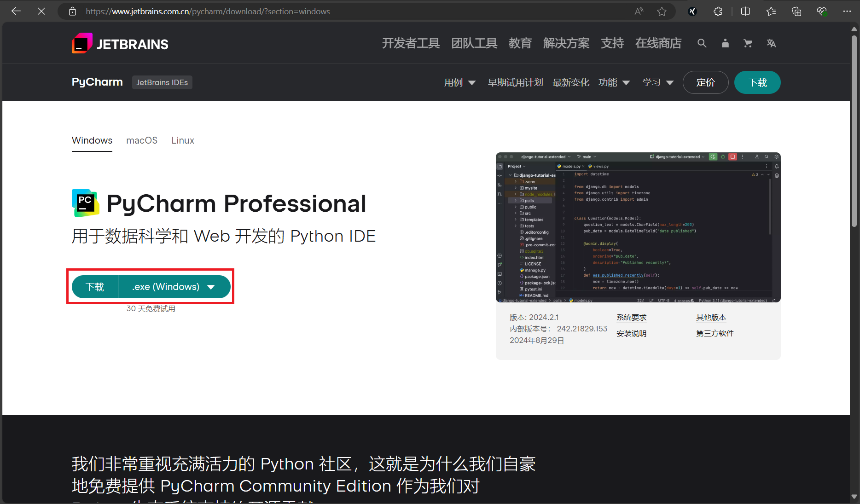860x504 pixels.
Task: Switch to the macOS tab
Action: click(x=142, y=140)
